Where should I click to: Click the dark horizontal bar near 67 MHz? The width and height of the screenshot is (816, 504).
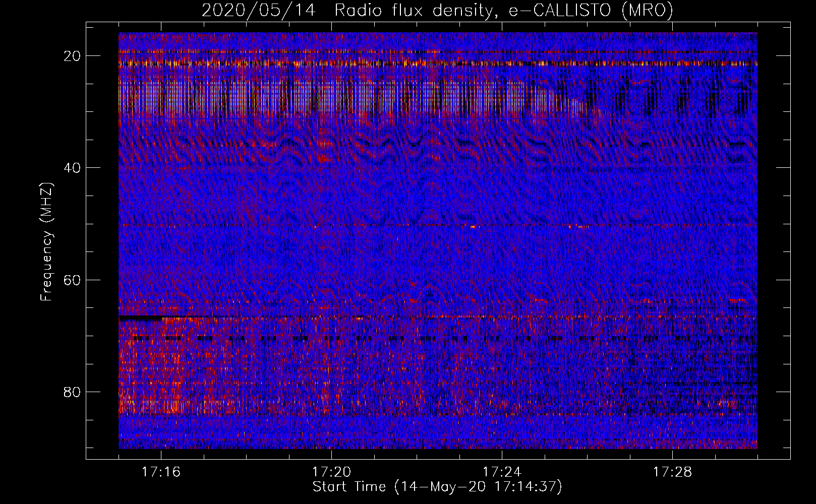pyautogui.click(x=141, y=318)
